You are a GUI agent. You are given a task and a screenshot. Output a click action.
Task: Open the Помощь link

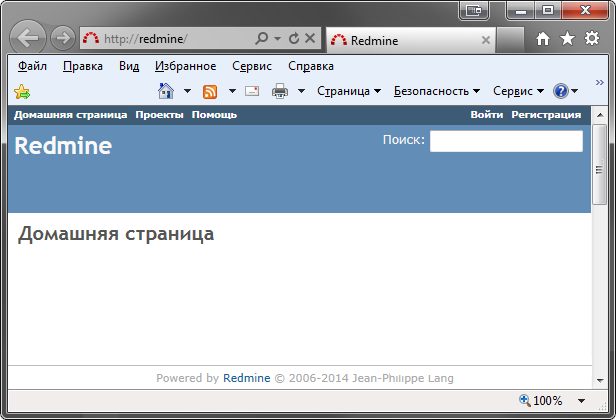tap(214, 115)
